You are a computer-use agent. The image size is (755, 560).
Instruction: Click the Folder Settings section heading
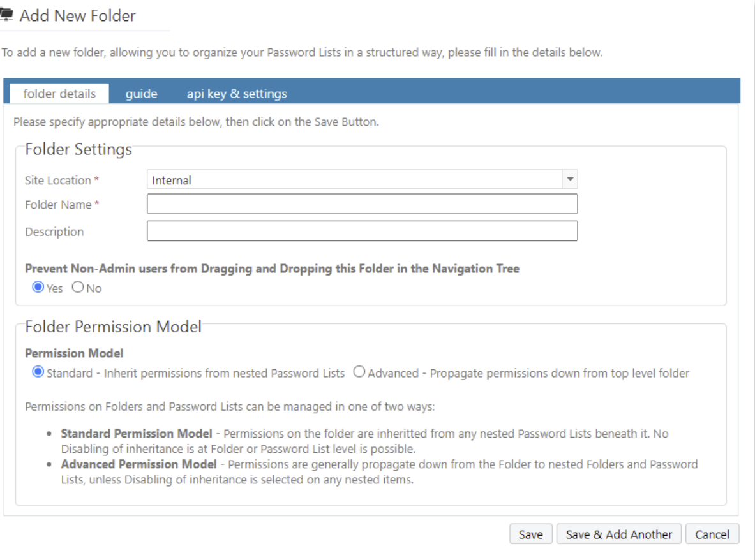[78, 150]
